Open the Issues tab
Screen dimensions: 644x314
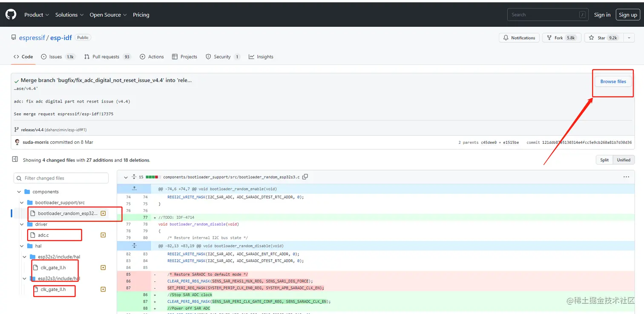tap(58, 57)
